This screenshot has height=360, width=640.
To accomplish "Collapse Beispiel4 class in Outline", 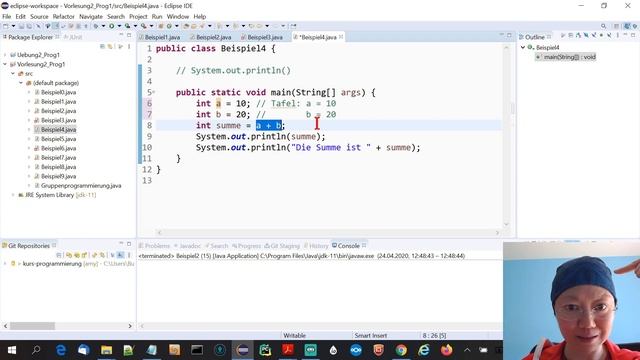I will 523,47.
